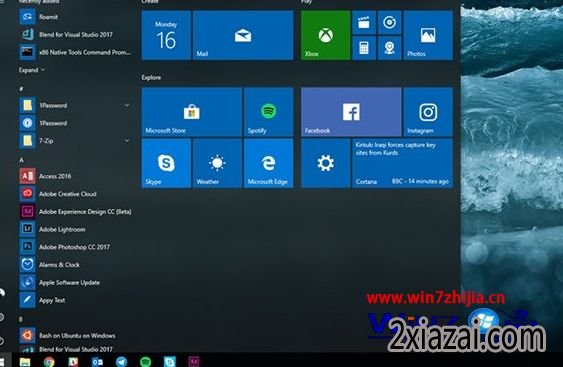Launch Adobe Experience Design CC (Beta)

pyautogui.click(x=75, y=211)
